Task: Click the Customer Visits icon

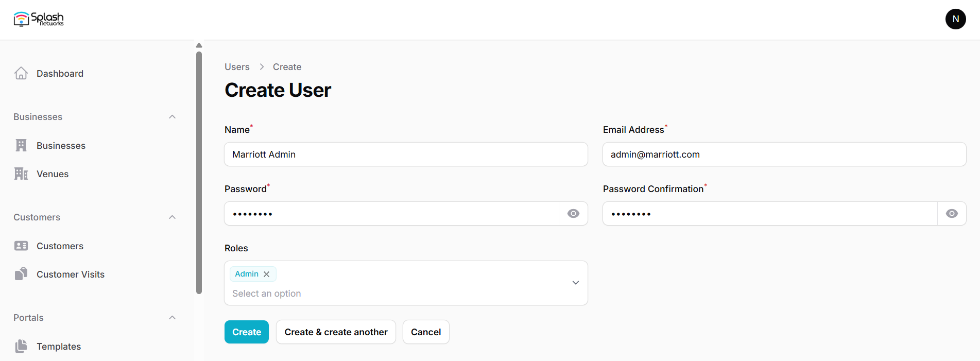Action: (x=21, y=274)
